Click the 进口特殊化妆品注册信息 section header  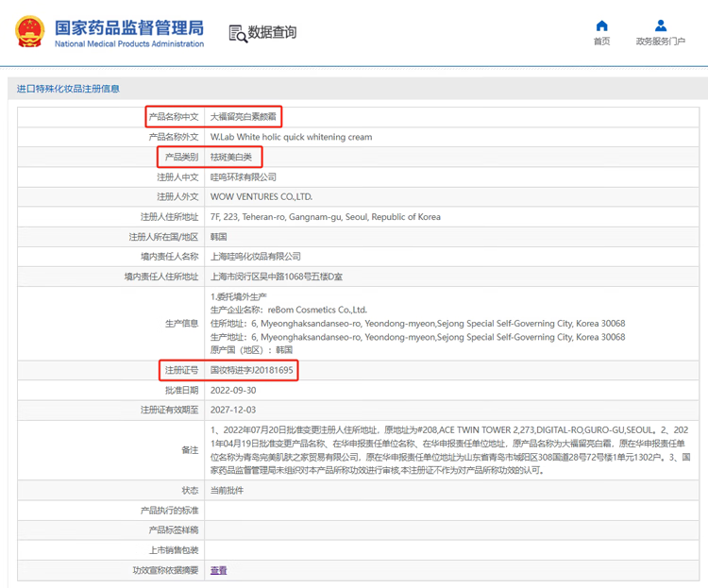tap(68, 89)
